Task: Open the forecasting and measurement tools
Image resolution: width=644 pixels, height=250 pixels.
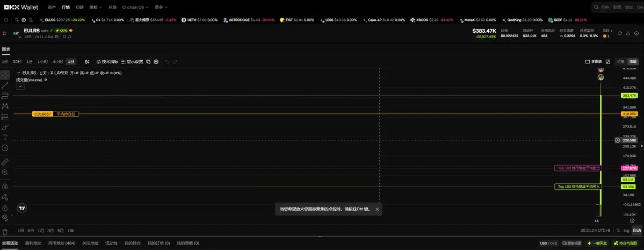Action: [x=5, y=117]
